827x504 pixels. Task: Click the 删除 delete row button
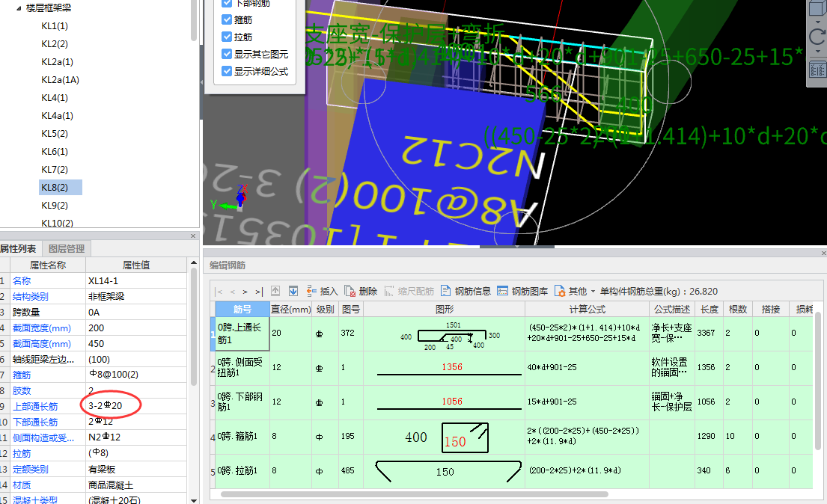(x=361, y=291)
